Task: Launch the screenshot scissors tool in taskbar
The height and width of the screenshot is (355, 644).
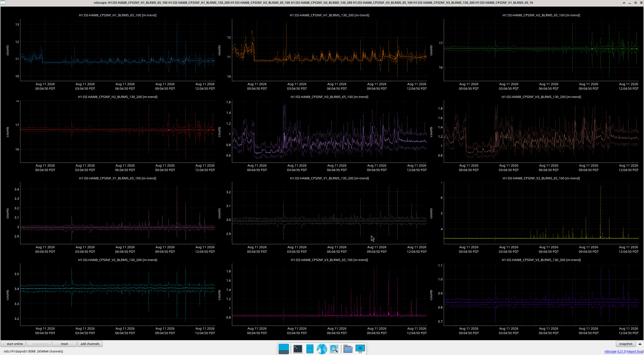Action: point(360,349)
